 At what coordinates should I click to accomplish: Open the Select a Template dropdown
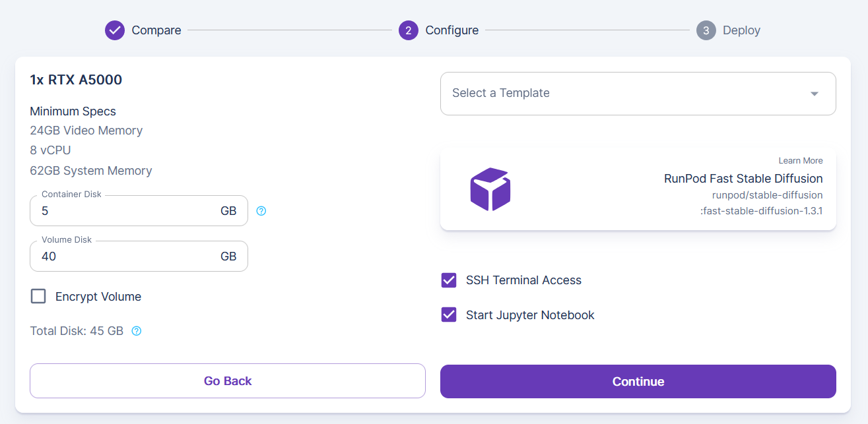click(627, 94)
